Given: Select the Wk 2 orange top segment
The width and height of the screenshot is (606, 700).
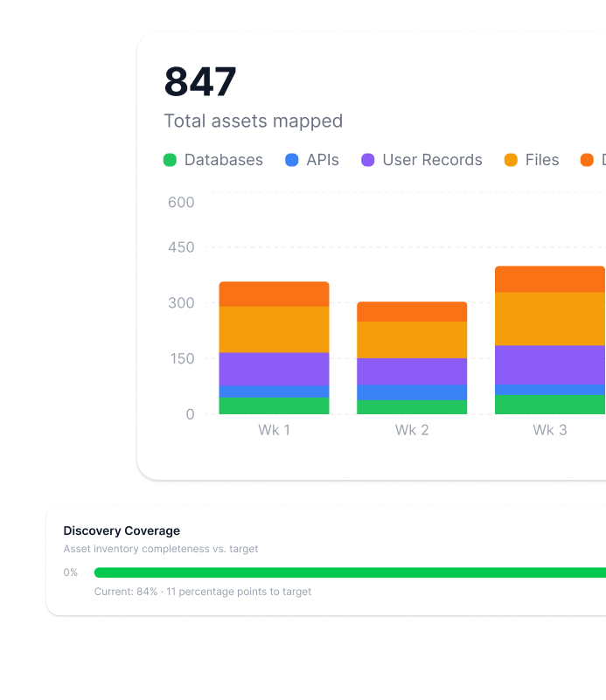Looking at the screenshot, I should click(x=412, y=312).
